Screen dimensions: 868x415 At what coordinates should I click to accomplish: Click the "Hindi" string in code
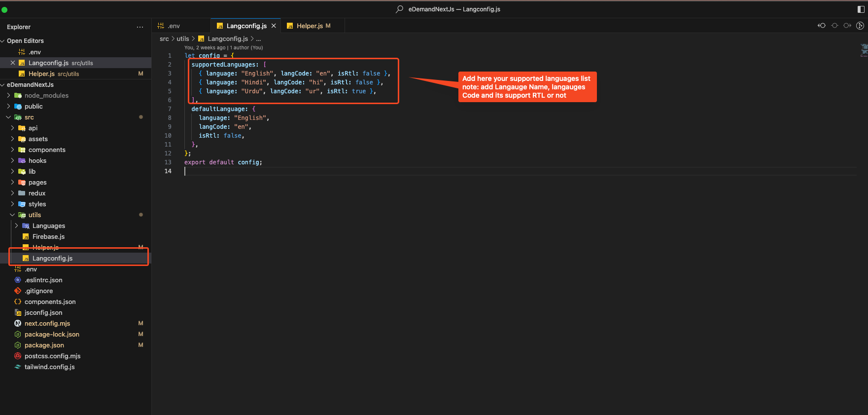254,82
